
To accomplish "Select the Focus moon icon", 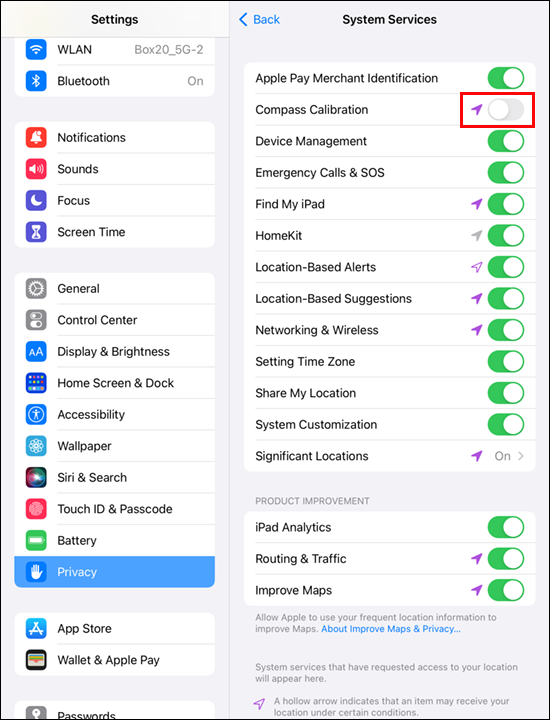I will tap(36, 200).
